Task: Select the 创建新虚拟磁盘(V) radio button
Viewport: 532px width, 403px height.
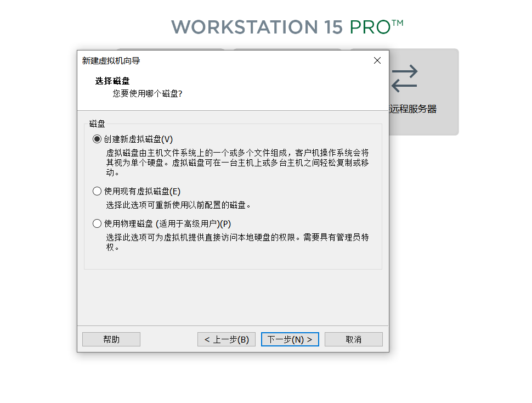Action: (97, 139)
